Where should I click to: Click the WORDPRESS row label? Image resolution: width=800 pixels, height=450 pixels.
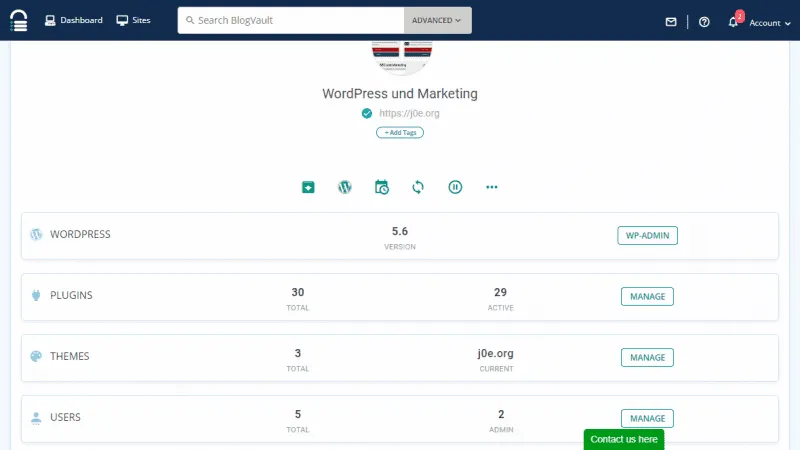(80, 234)
